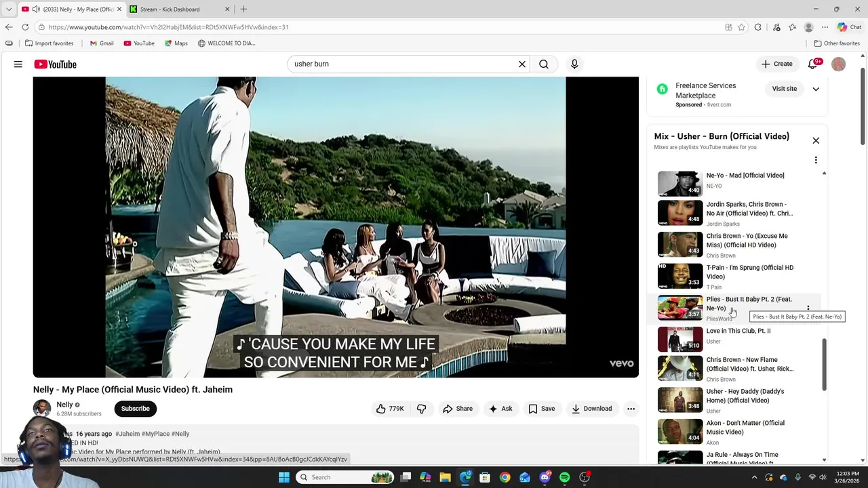
Task: Click the video player area
Action: (x=336, y=227)
